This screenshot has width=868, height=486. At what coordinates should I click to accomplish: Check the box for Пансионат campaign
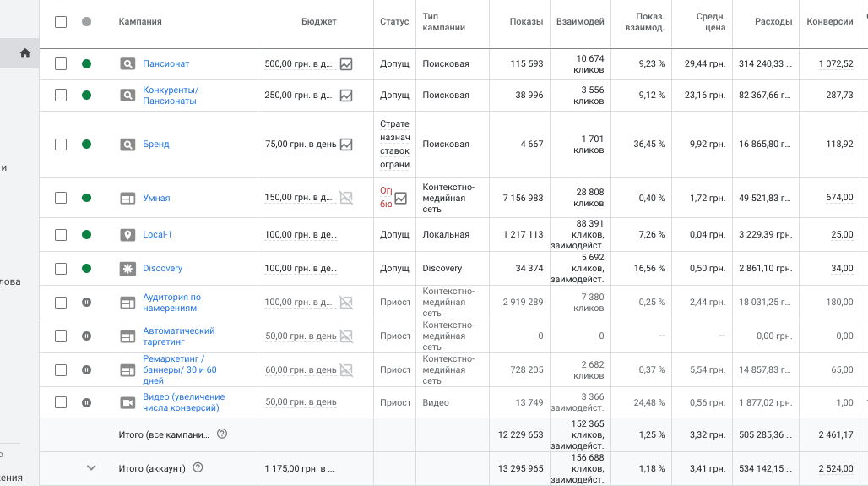pos(61,63)
